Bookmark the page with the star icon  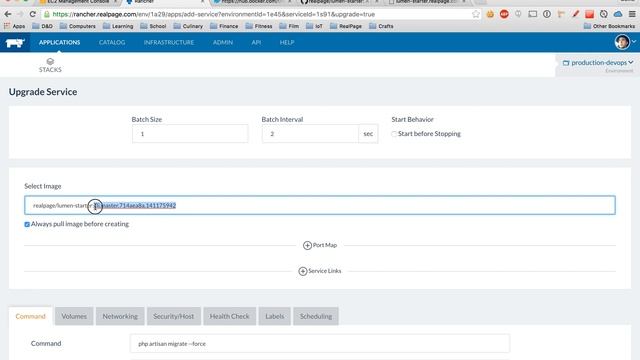point(476,14)
